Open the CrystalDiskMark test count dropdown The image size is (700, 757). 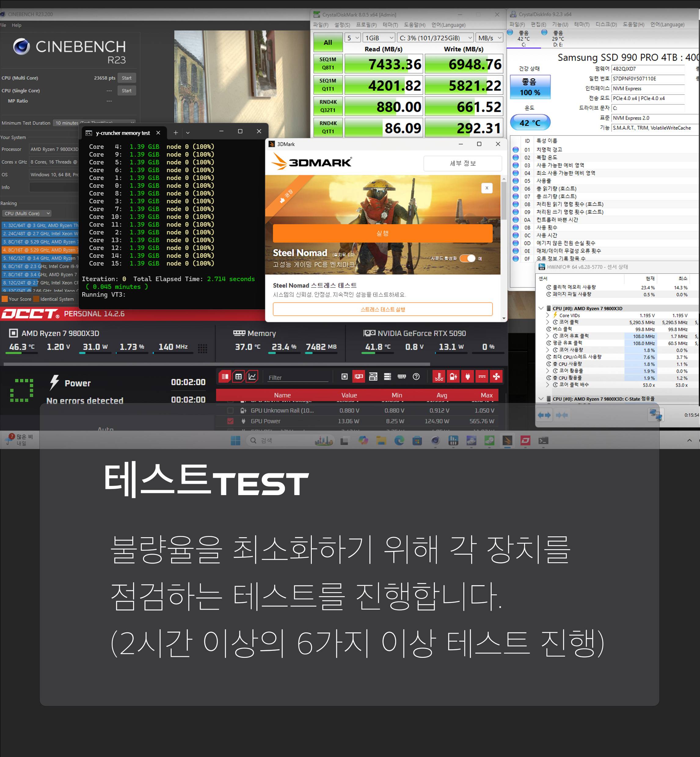coord(353,38)
